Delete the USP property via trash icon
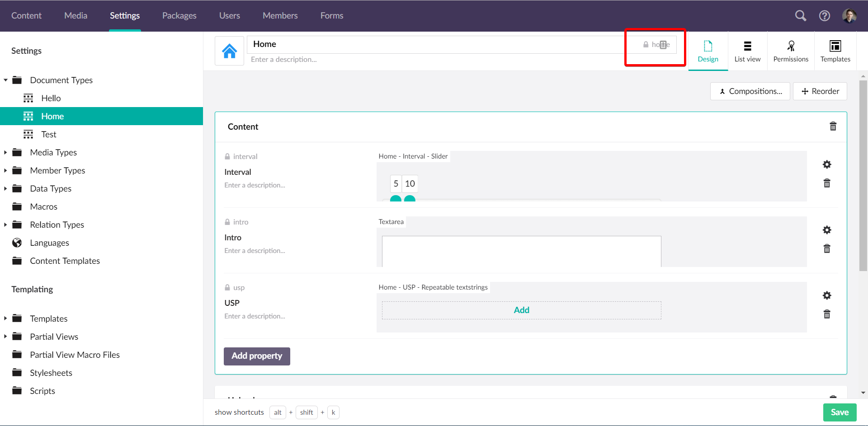 tap(827, 314)
